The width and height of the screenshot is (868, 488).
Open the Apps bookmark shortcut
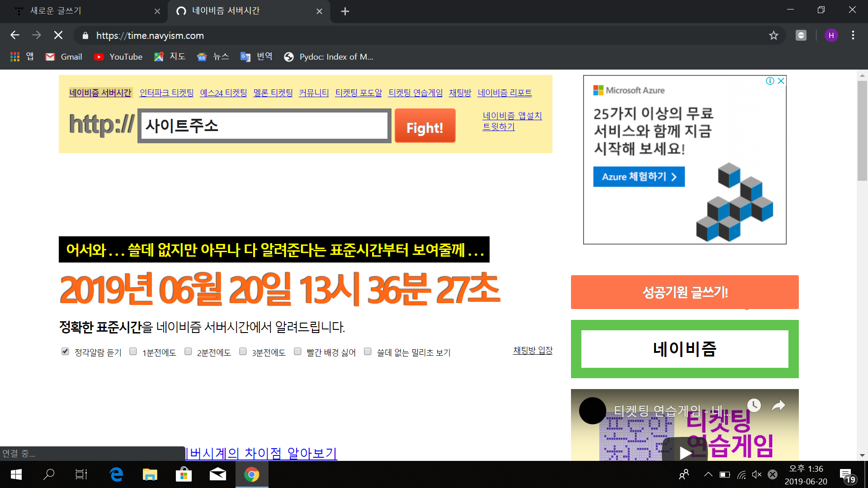[22, 56]
